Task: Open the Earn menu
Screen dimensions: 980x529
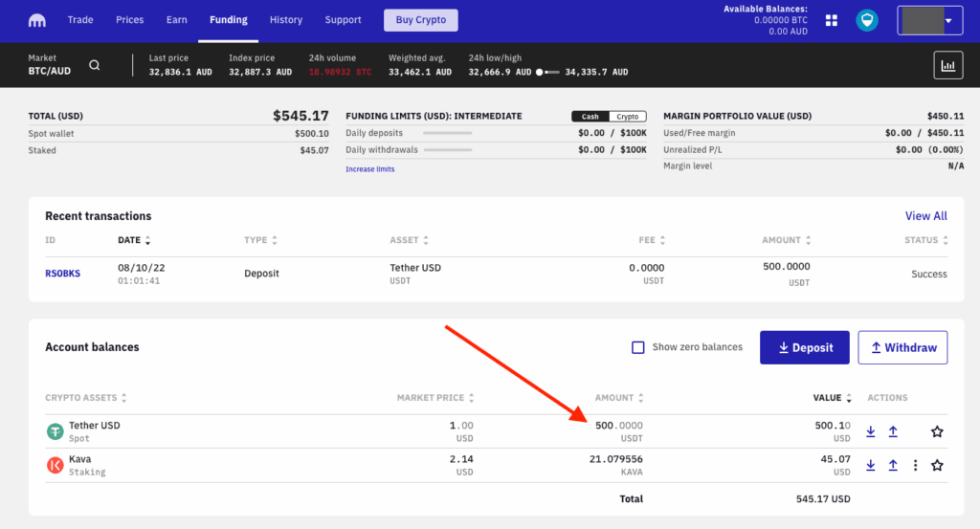Action: pyautogui.click(x=176, y=20)
